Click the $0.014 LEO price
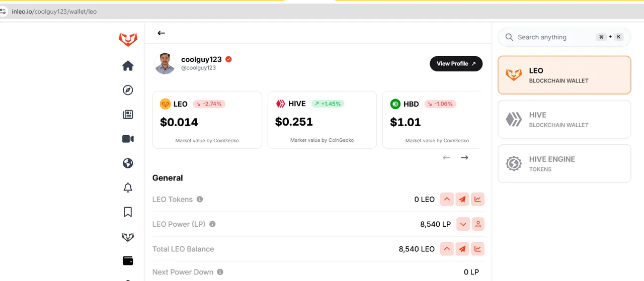 (x=179, y=122)
